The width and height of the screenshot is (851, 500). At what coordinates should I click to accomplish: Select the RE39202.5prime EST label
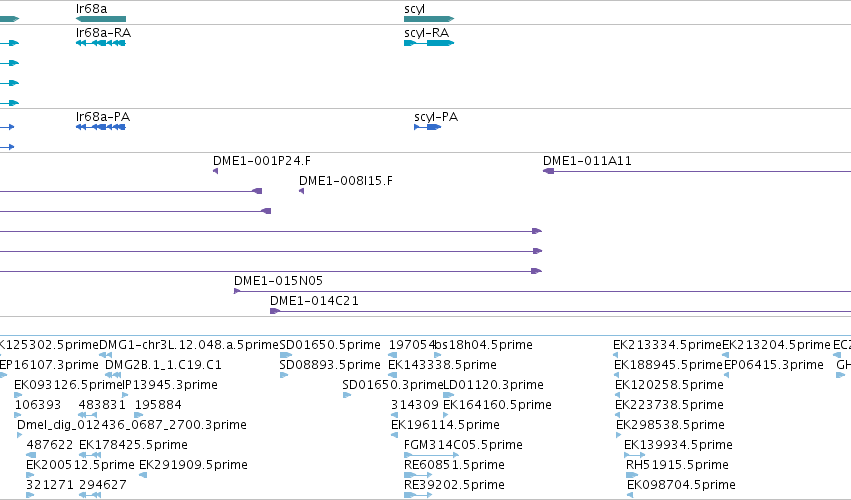click(x=454, y=485)
